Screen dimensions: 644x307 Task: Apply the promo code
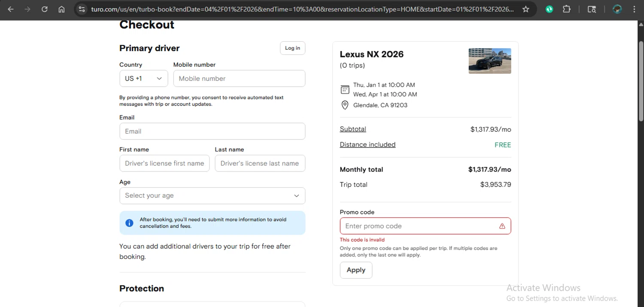click(x=356, y=270)
